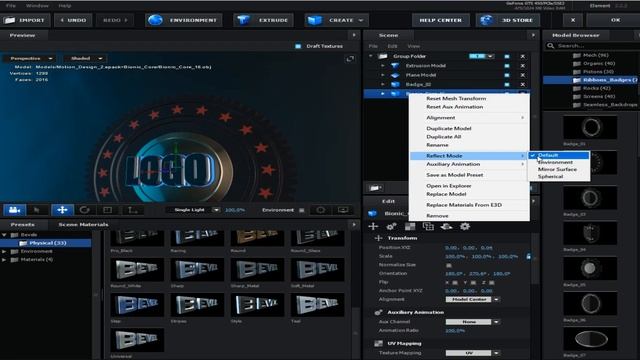
Task: Toggle visibility of Extrusion Model
Action: point(507,66)
